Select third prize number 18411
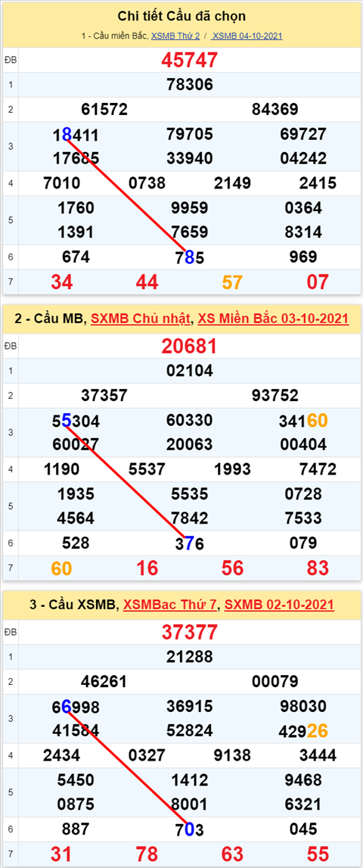The image size is (363, 868). click(76, 135)
